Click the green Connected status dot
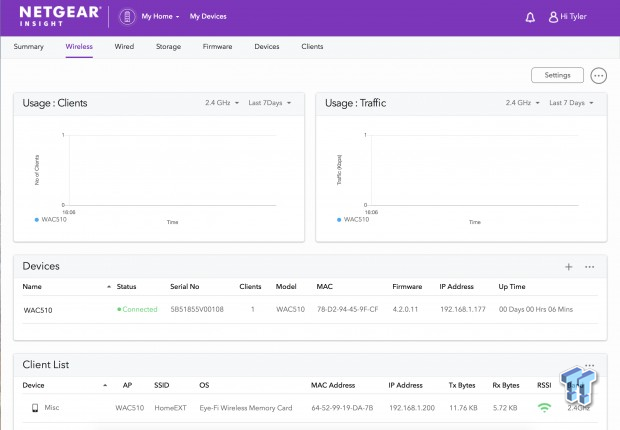This screenshot has width=620, height=430. pyautogui.click(x=119, y=309)
